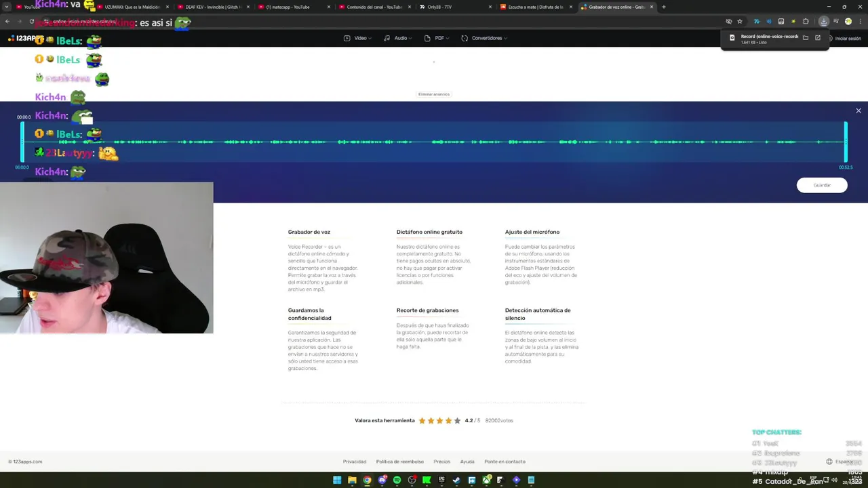Viewport: 868px width, 488px height.
Task: Open the Español language selector
Action: pos(840,462)
